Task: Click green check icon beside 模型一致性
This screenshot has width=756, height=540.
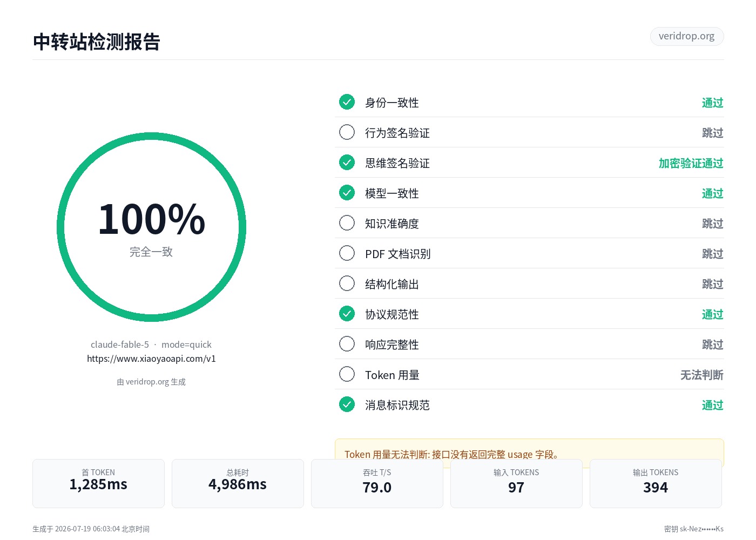Action: coord(347,193)
